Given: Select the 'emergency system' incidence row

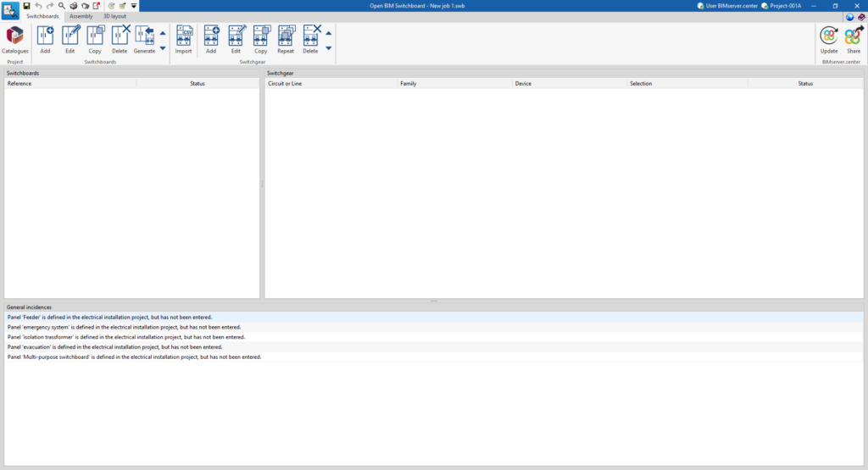Looking at the screenshot, I should click(434, 328).
